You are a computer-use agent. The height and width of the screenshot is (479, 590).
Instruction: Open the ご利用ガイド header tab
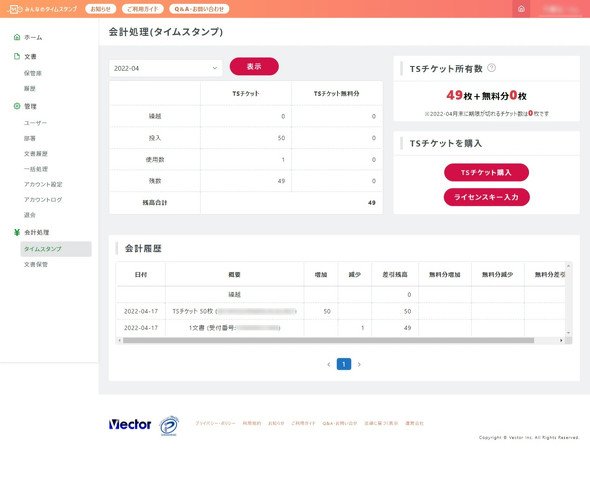pos(143,9)
